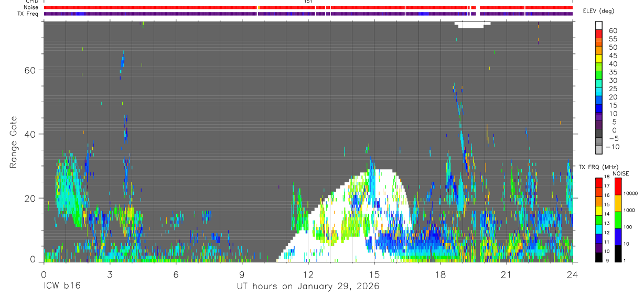Click the red Noise strip above the plot

coord(308,7)
